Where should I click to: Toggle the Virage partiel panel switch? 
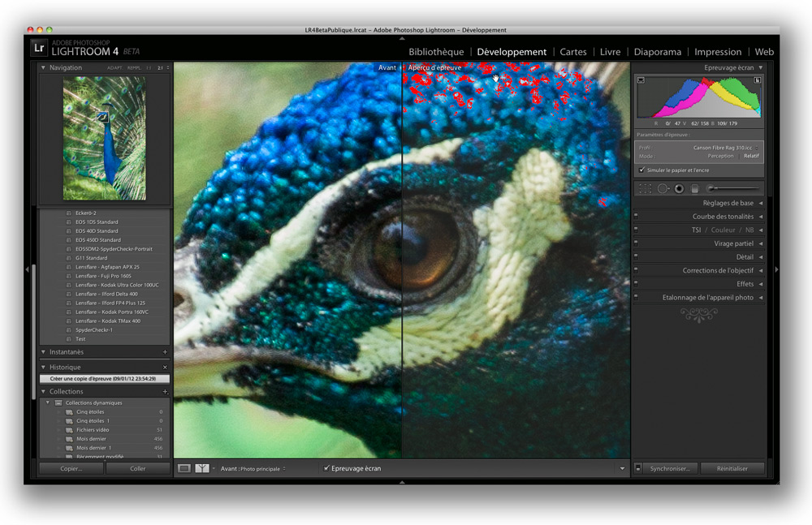point(636,243)
